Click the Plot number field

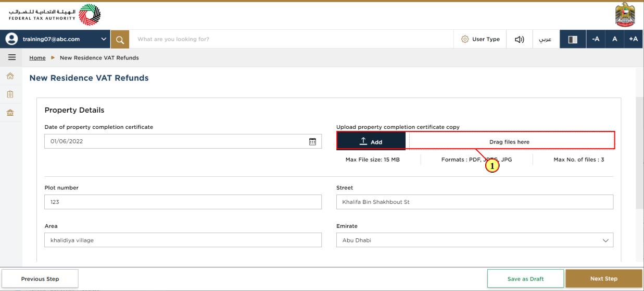(x=183, y=202)
